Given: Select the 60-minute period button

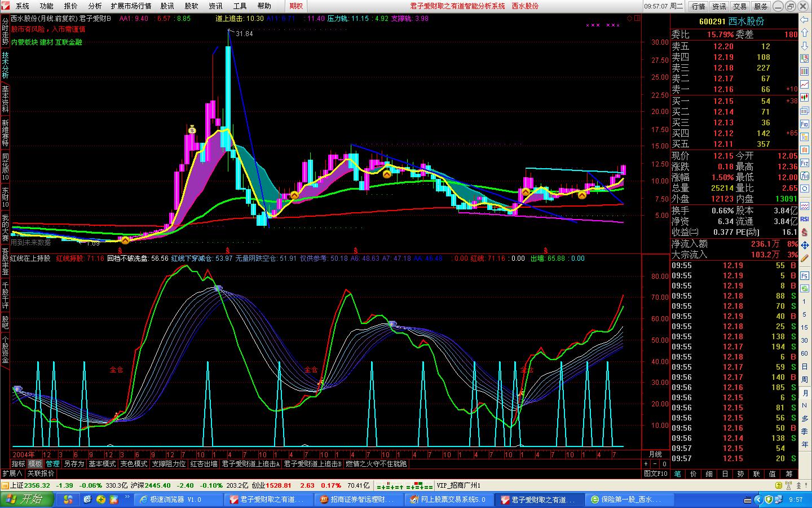Looking at the screenshot, I should point(804,353).
